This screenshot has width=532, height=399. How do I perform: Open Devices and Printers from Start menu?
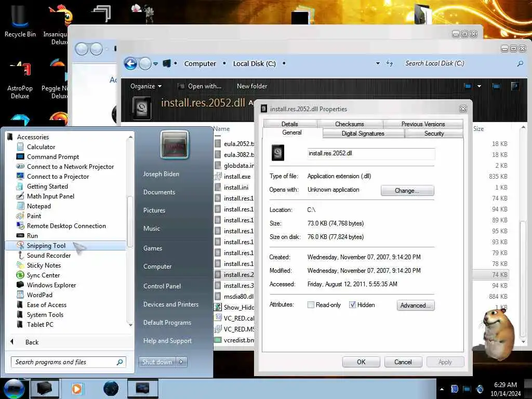(x=170, y=304)
